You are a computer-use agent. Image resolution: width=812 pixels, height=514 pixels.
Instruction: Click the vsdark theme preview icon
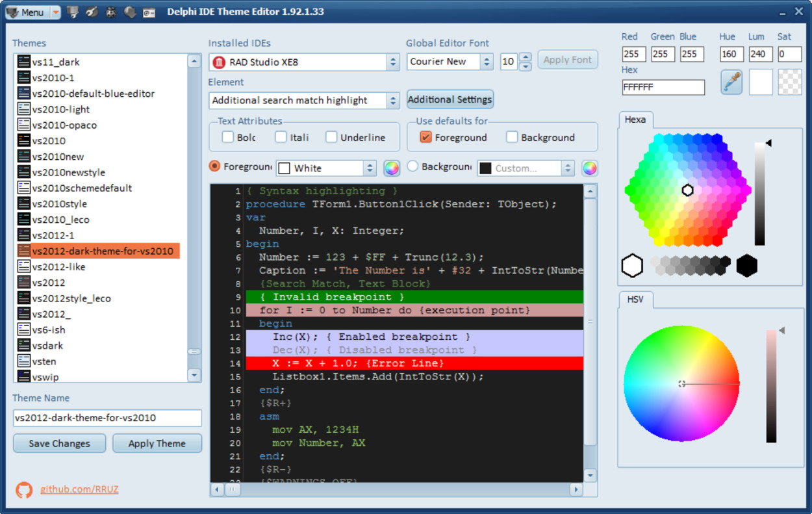(24, 346)
